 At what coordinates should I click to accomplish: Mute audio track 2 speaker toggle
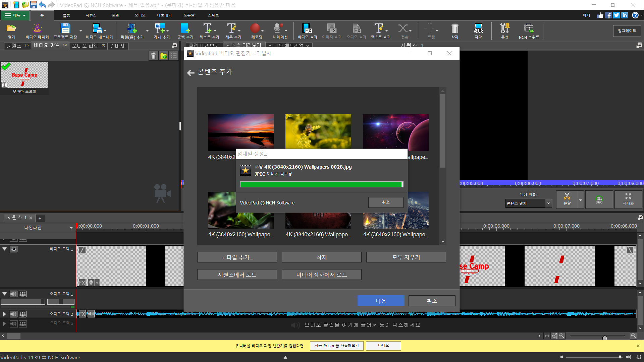click(13, 314)
